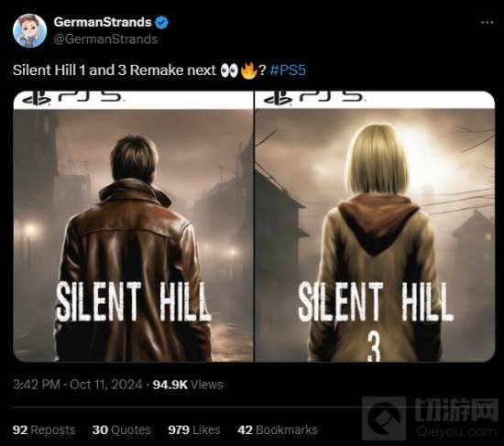Show the 30 Quotes list

[122, 430]
